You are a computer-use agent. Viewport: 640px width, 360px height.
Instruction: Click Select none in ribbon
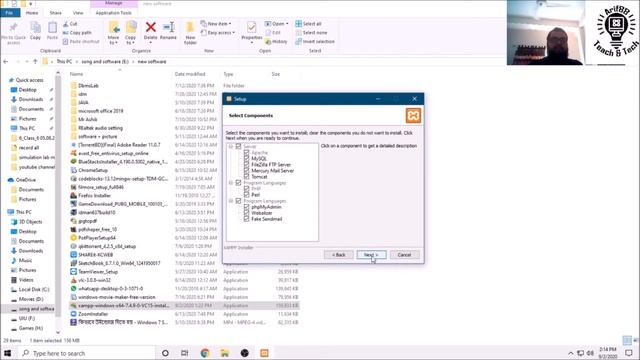coord(311,33)
